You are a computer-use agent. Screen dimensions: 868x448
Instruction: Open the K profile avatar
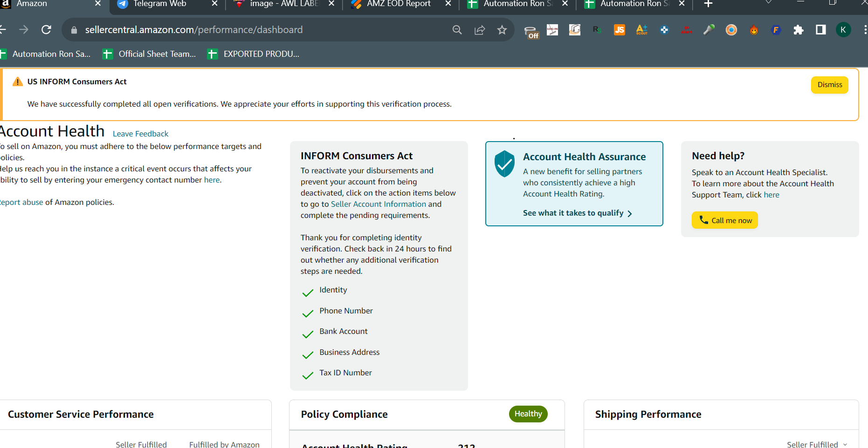[843, 30]
